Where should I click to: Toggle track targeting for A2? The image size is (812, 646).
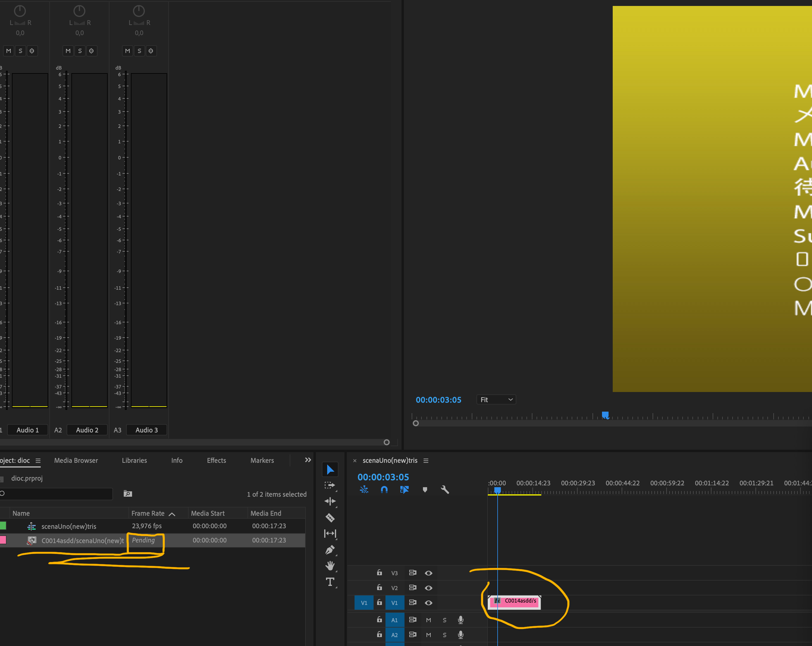coord(394,635)
